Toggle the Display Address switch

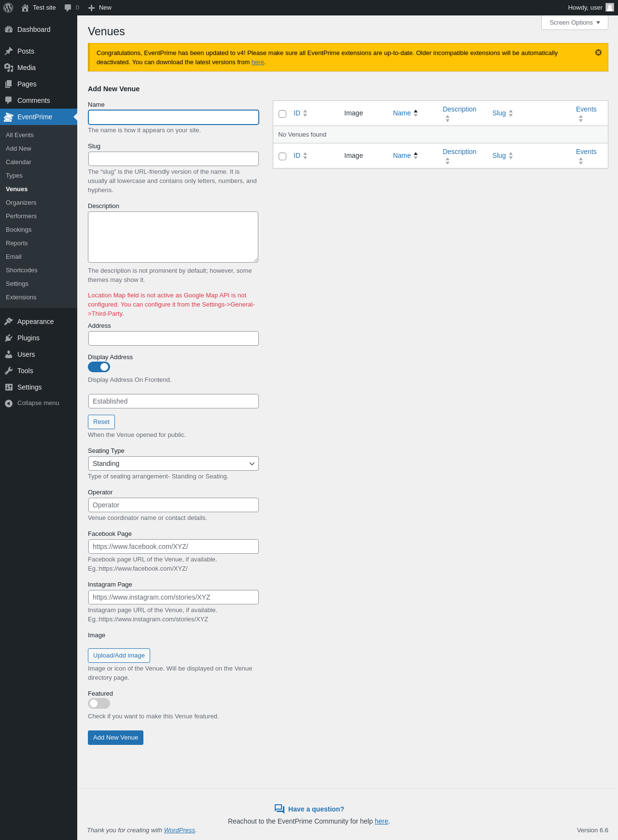point(99,367)
